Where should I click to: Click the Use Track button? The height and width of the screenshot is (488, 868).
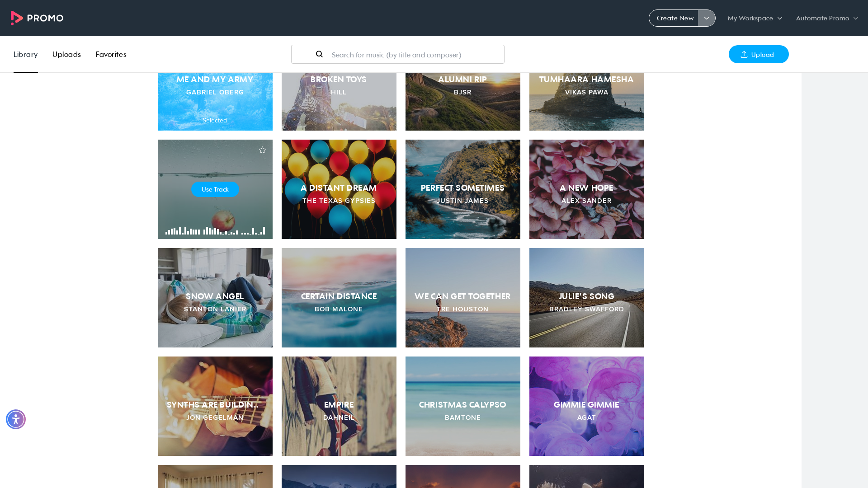pos(215,189)
